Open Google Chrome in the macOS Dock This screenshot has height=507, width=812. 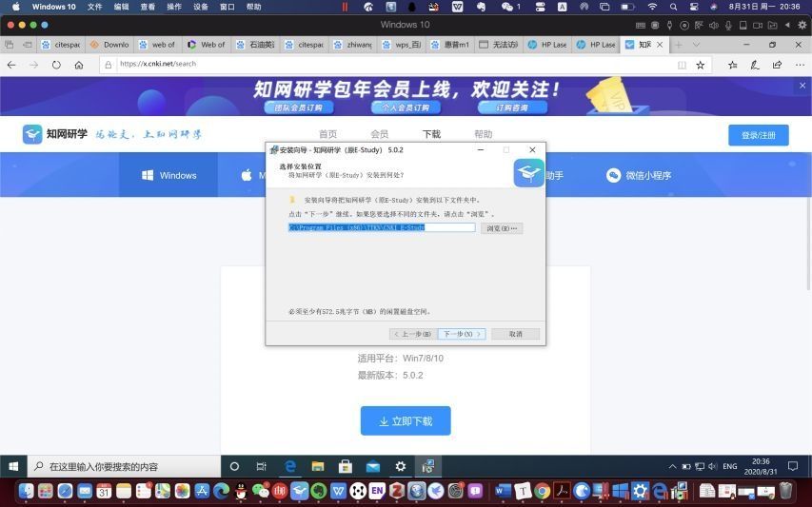[542, 490]
